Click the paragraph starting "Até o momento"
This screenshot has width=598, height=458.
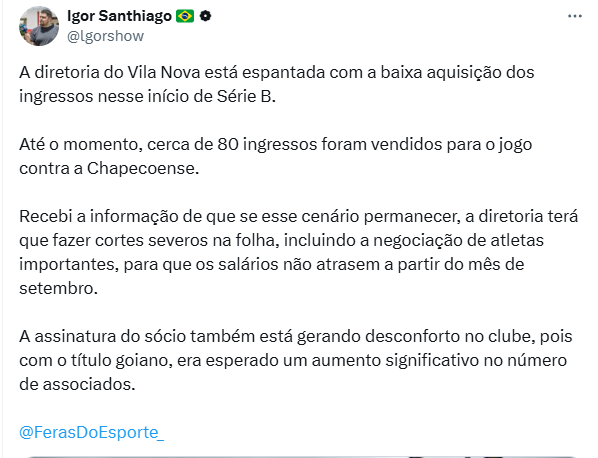(276, 156)
